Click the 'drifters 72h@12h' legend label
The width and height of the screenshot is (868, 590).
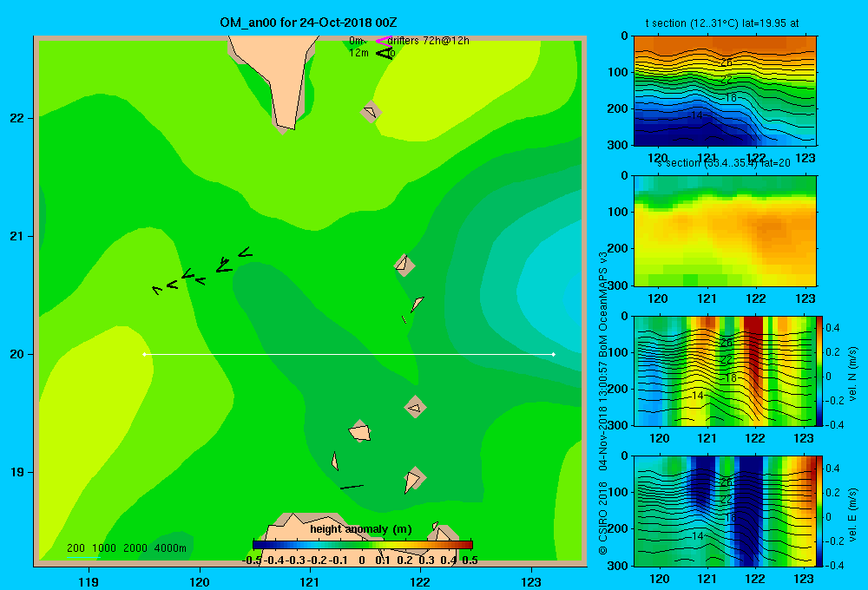tap(429, 41)
